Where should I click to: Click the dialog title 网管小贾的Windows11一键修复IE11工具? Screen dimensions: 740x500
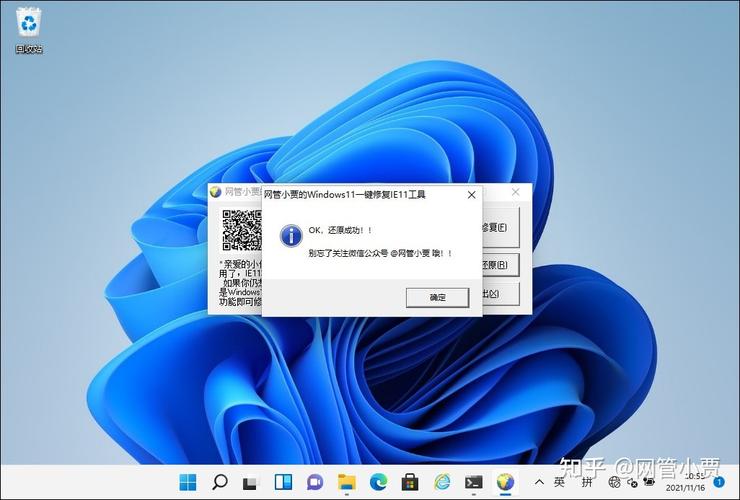point(345,195)
